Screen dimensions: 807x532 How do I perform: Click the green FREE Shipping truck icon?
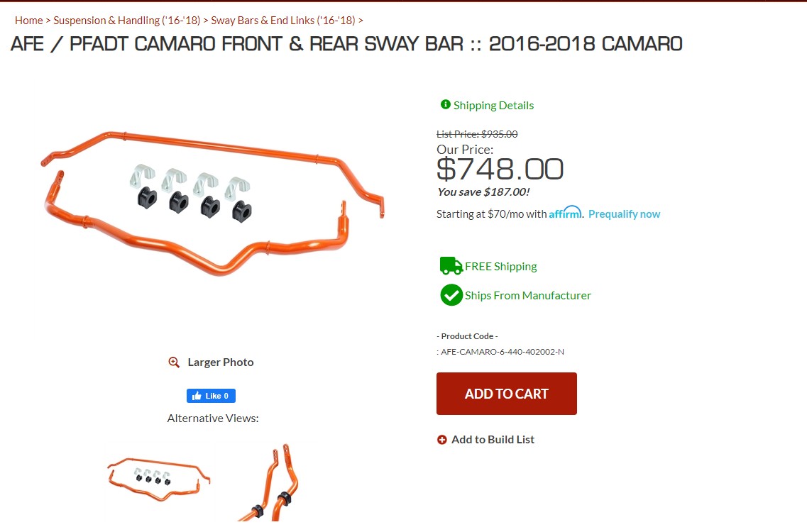pos(451,266)
